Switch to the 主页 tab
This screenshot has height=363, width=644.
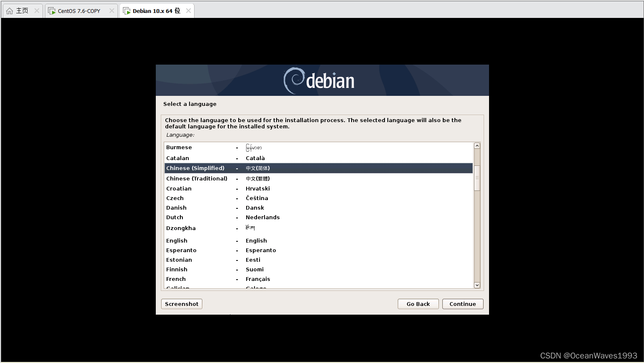[x=22, y=11]
